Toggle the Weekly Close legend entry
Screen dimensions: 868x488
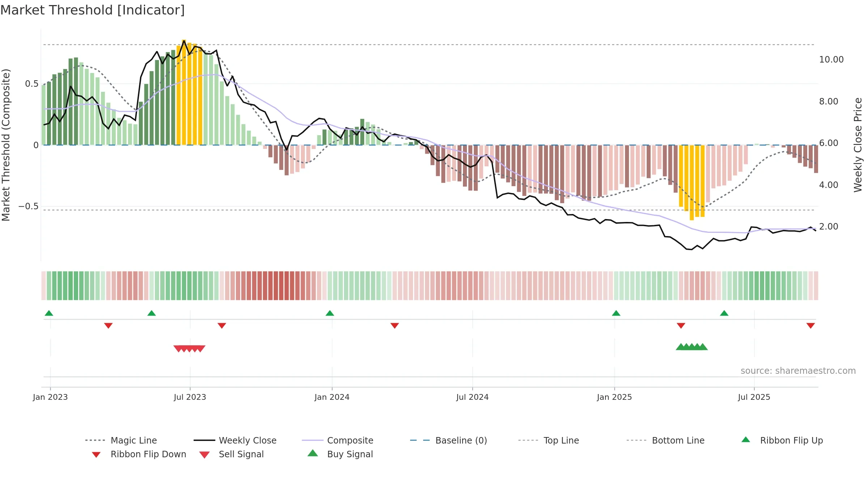click(235, 440)
